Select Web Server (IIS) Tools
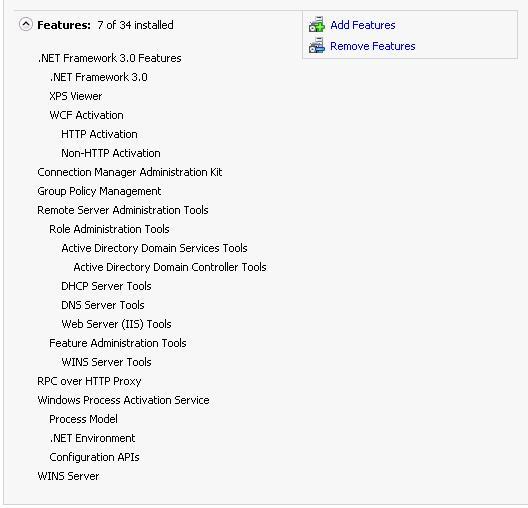Screen dimensions: 528x508 [x=117, y=324]
